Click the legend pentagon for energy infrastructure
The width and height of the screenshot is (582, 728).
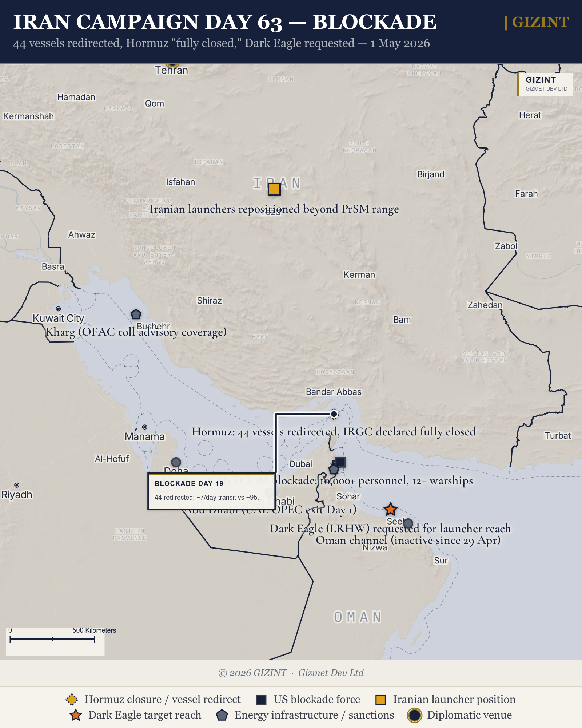[x=222, y=715]
